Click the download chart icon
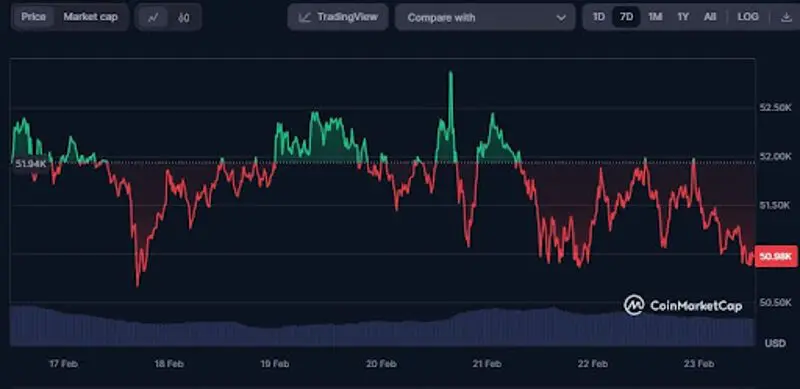 [786, 17]
